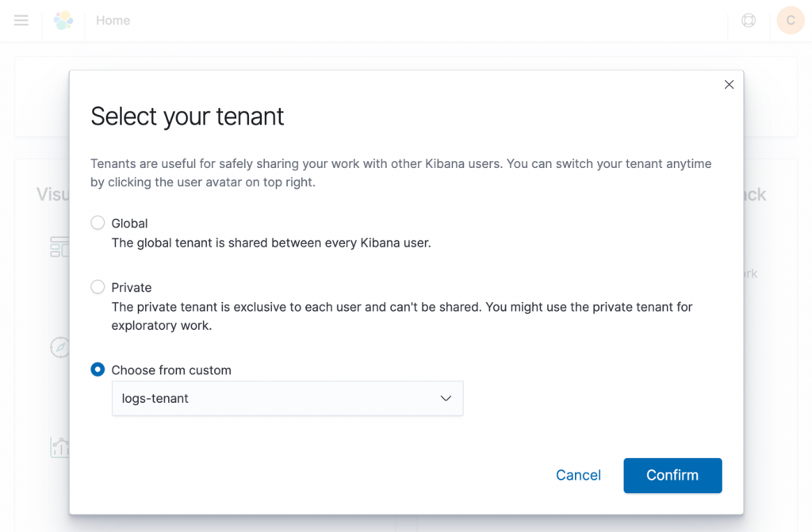Screen dimensions: 812x532
Task: Open the help life buoy icon
Action: click(x=748, y=21)
